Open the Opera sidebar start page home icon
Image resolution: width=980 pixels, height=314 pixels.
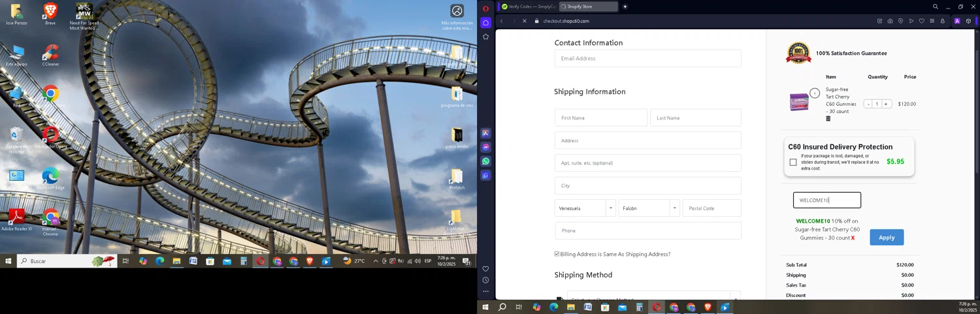[485, 22]
